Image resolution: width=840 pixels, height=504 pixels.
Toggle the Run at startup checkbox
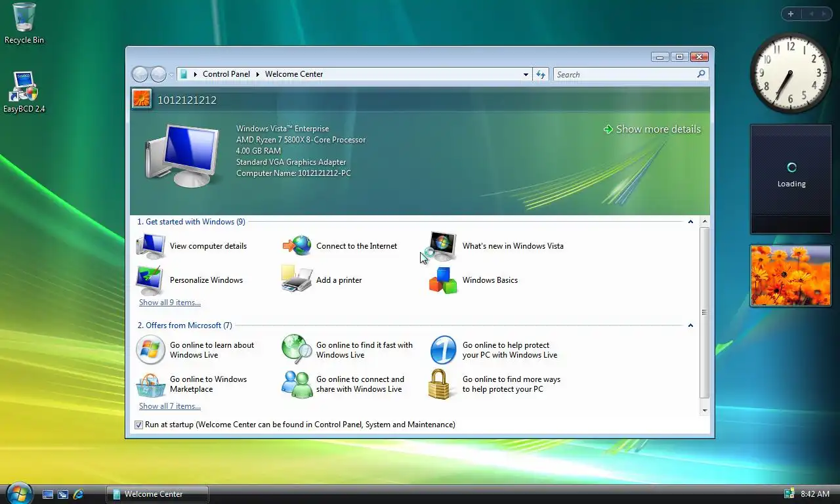138,425
